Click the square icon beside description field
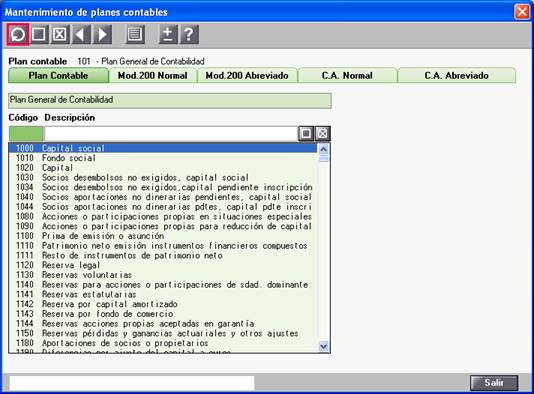The image size is (534, 394). click(305, 133)
